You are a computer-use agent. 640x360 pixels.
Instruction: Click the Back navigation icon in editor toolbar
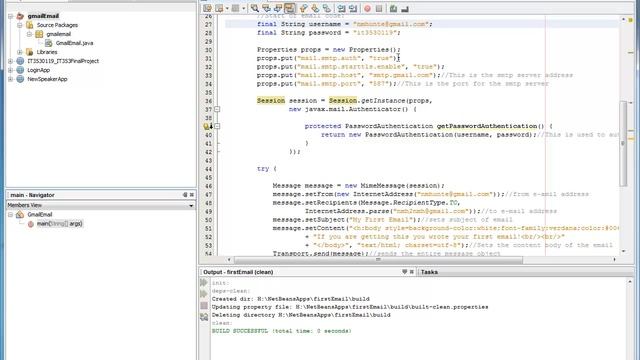pos(220,8)
